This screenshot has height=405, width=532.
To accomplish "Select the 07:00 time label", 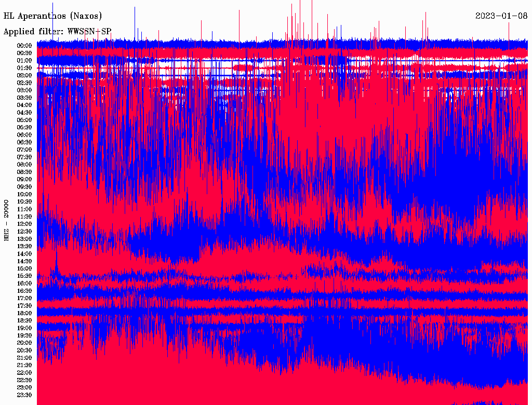I will pyautogui.click(x=24, y=150).
